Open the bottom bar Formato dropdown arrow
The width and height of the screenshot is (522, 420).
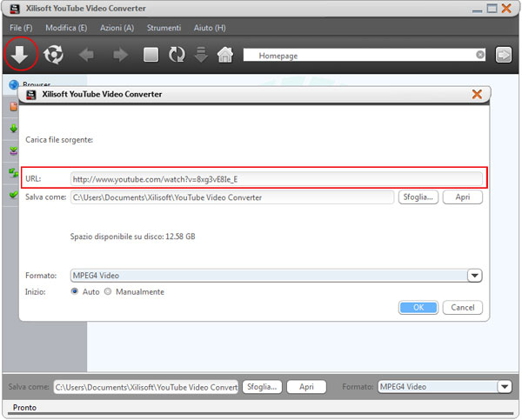(505, 387)
